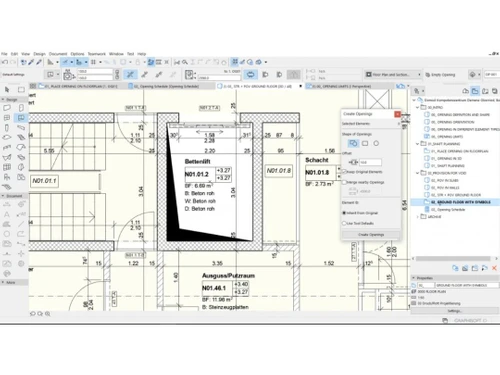Open the File menu

(x=4, y=54)
